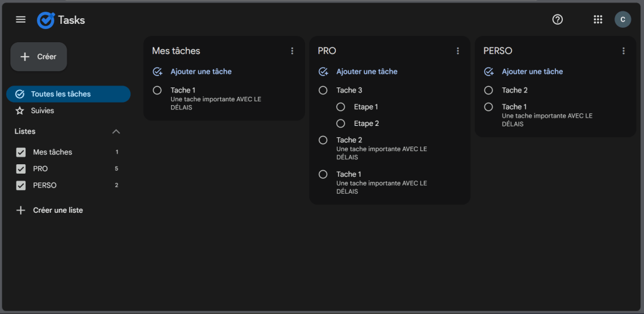The image size is (644, 314).
Task: Open PERSO list three-dot options
Action: point(623,51)
